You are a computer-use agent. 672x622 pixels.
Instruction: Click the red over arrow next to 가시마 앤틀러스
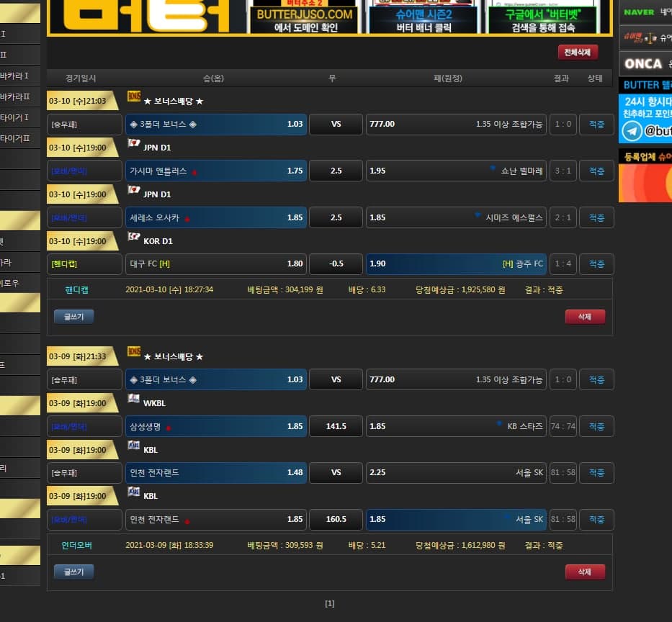194,173
